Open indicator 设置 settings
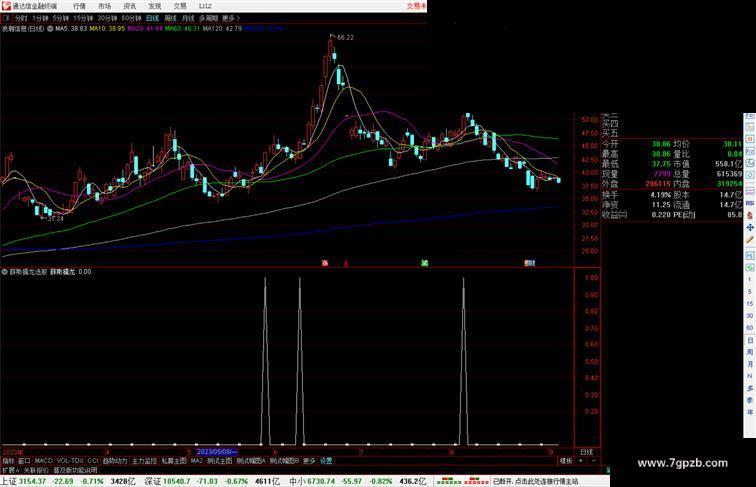This screenshot has width=756, height=487. (326, 461)
